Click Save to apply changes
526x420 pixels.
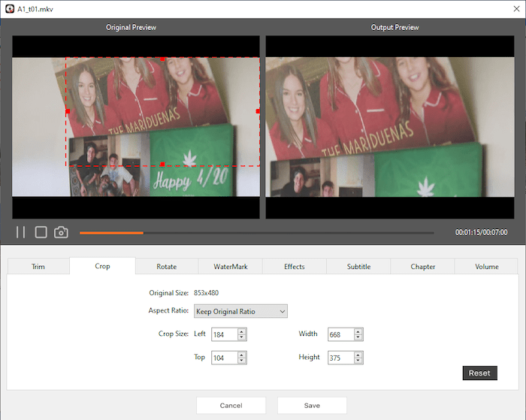(312, 406)
